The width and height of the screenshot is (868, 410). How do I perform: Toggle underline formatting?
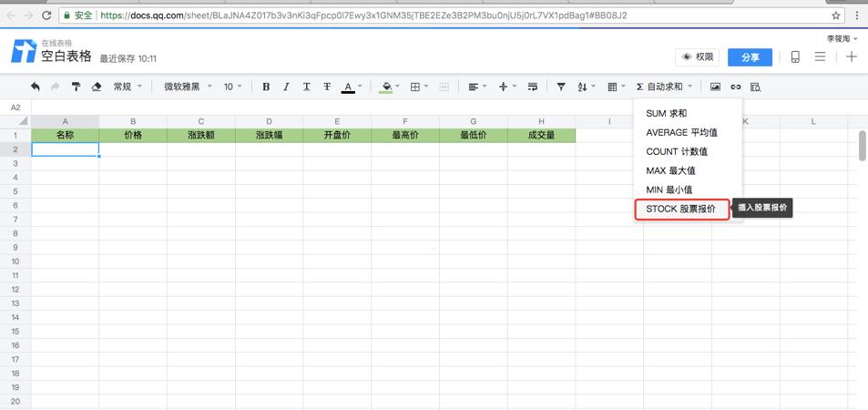pos(307,87)
